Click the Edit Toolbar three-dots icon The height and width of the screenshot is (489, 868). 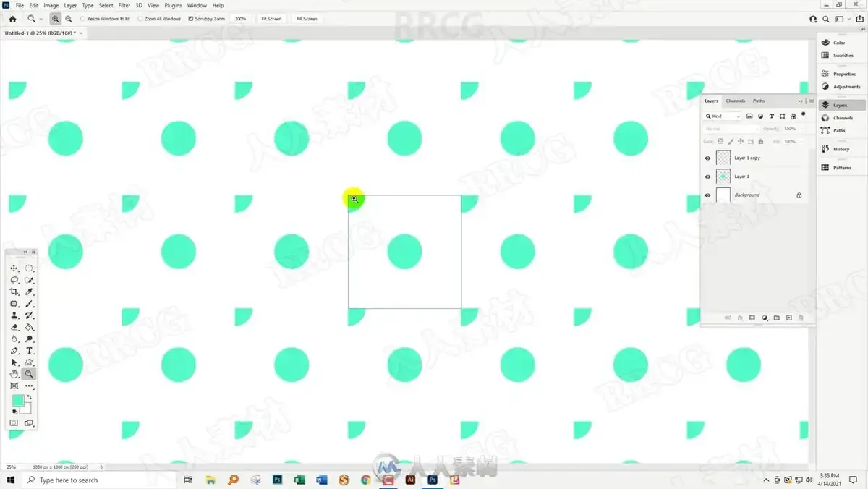[x=29, y=386]
